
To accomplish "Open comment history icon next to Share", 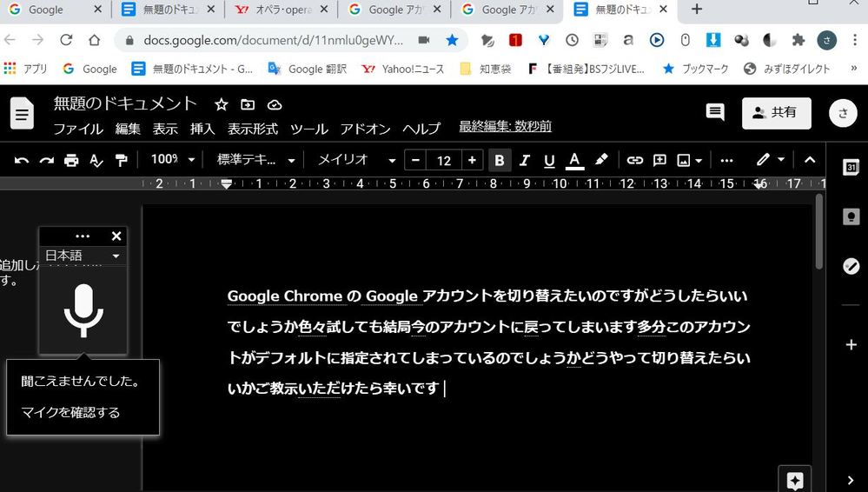I will [x=714, y=112].
